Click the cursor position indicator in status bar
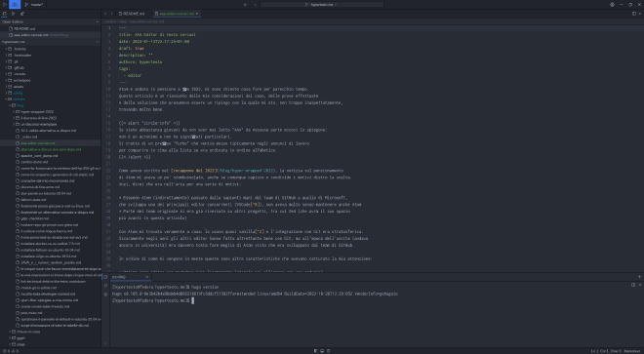644x354 pixels. coord(606,351)
